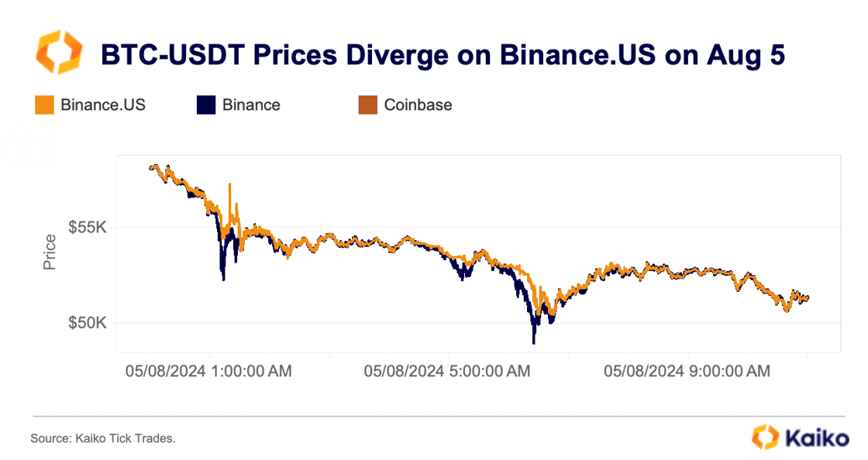Click the Source: Kaiko Tick Trades text
The height and width of the screenshot is (460, 868).
point(103,438)
